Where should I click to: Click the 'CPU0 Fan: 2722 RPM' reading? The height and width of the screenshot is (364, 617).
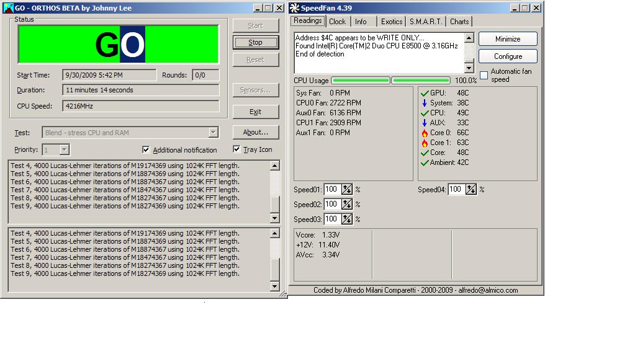tap(328, 103)
